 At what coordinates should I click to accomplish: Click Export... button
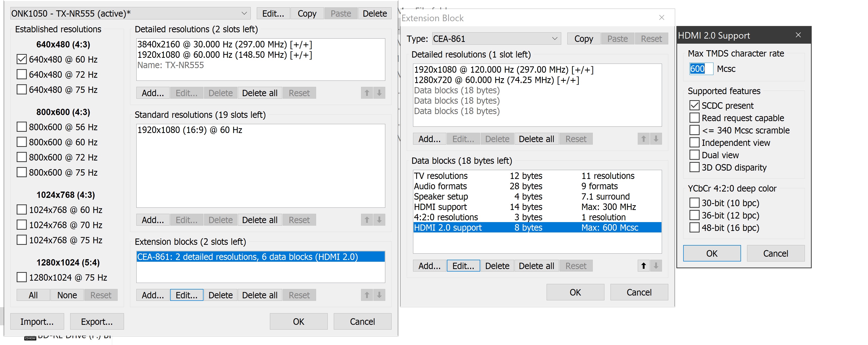click(97, 322)
